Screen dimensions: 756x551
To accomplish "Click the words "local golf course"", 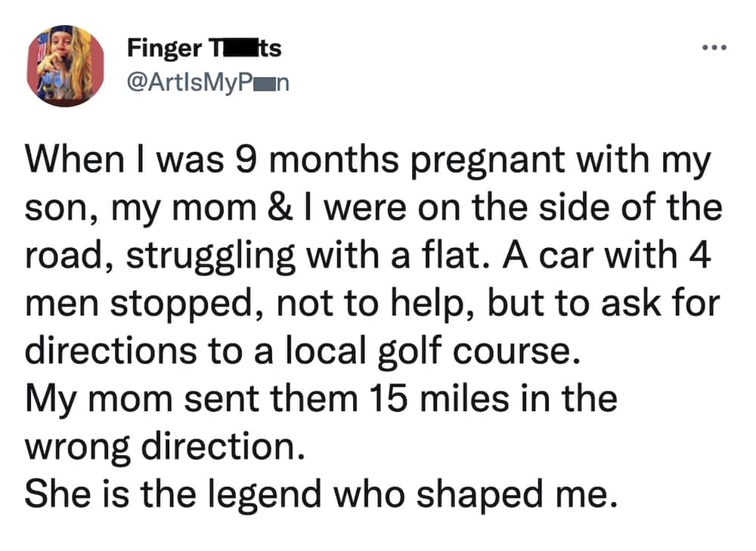I will 429,352.
